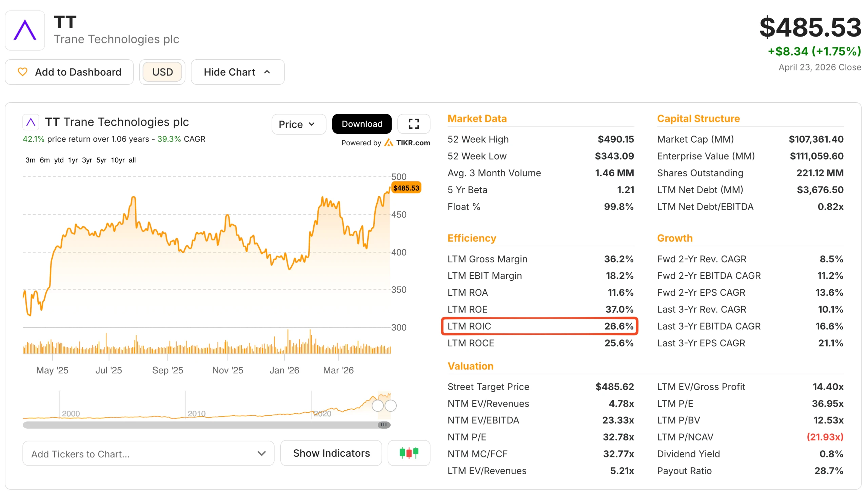Expand Add Tickers to Chart dropdown arrow
This screenshot has height=495, width=868.
point(261,453)
